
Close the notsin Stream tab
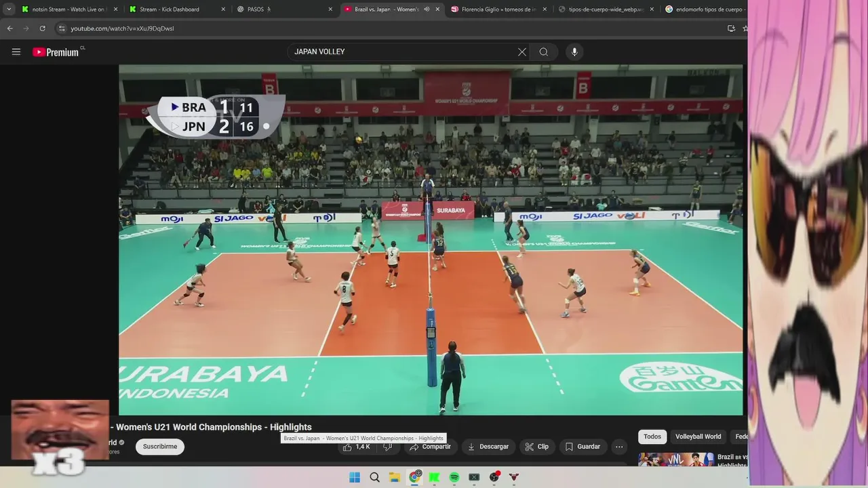click(115, 9)
